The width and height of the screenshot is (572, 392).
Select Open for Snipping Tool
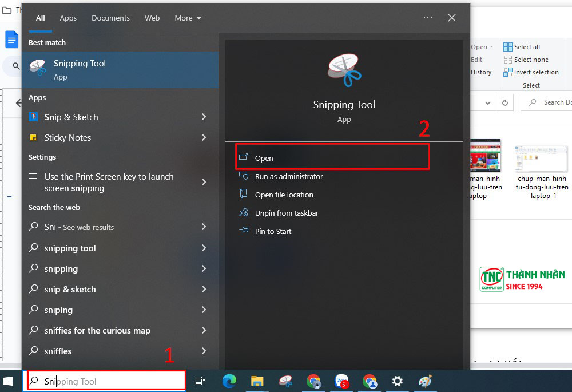click(x=332, y=157)
